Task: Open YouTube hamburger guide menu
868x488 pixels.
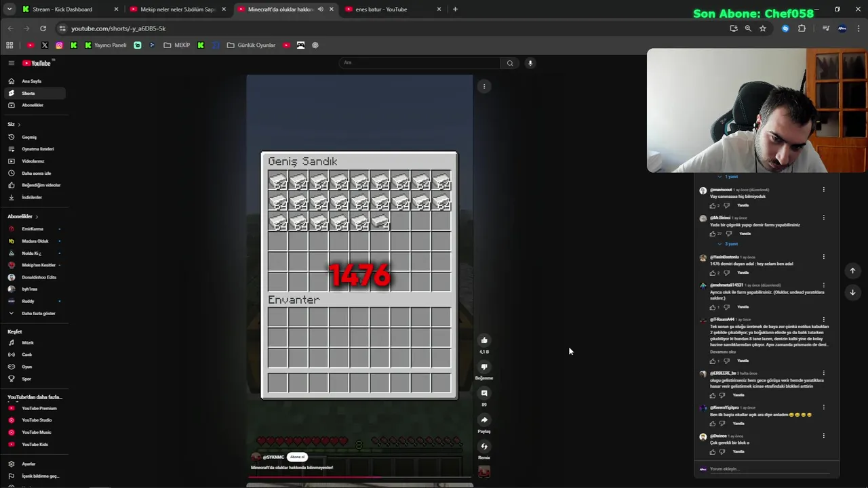Action: click(x=11, y=63)
